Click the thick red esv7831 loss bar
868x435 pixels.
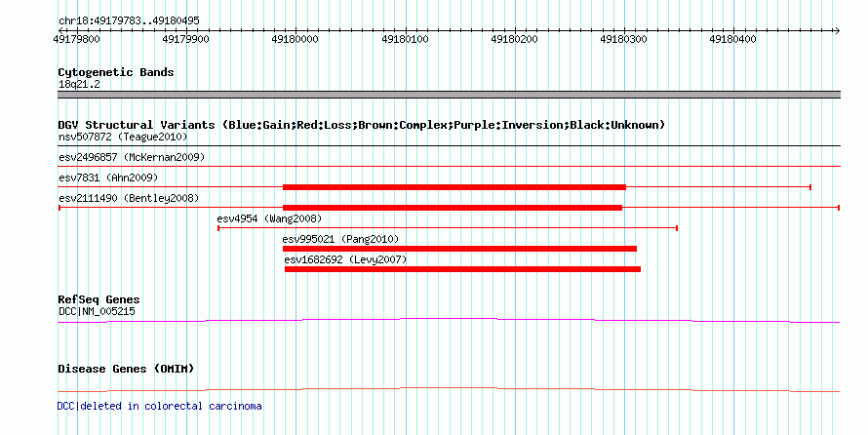point(454,187)
